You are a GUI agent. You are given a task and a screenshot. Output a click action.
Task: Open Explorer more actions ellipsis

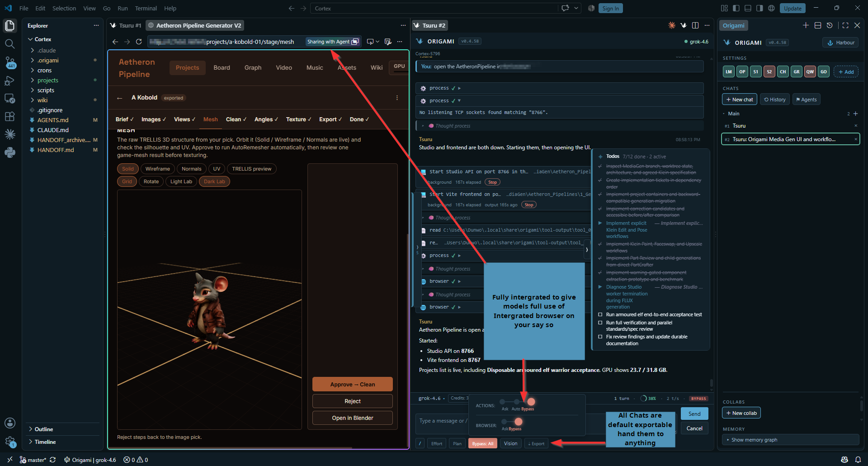96,25
